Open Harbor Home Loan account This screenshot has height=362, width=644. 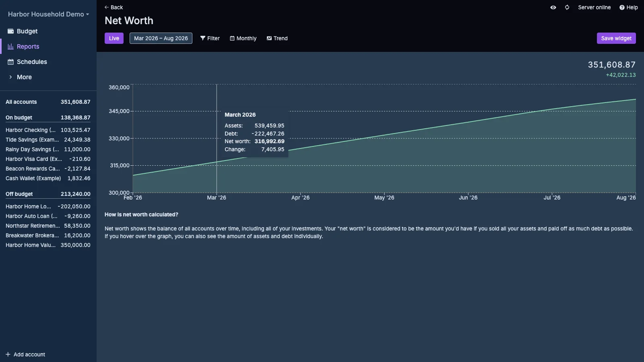pos(48,206)
